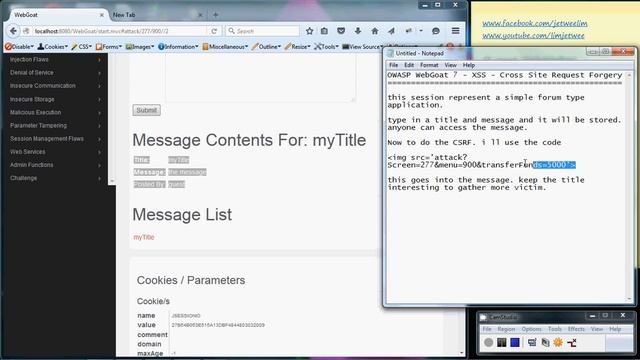
Task: Expand Denial of Service lesson category
Action: [x=56, y=73]
